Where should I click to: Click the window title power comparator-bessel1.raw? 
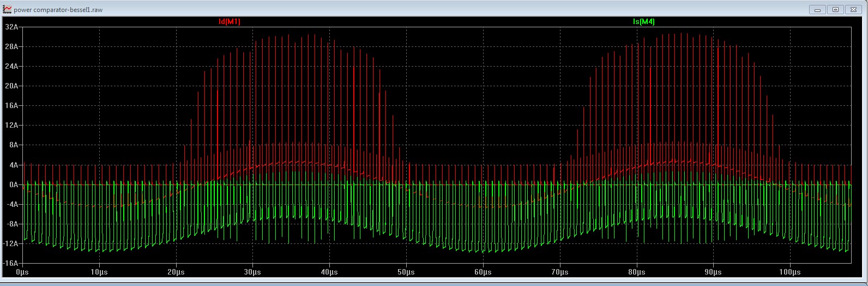[x=58, y=10]
